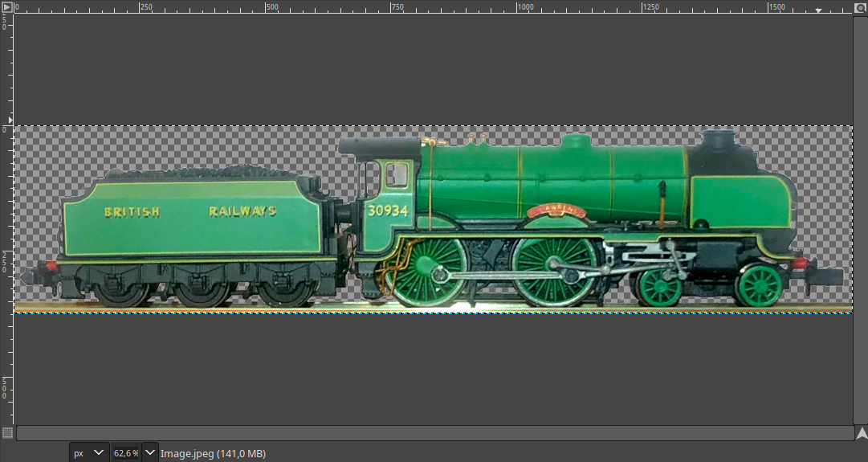Click the horizontal canvas scrollbar
Screen dimensions: 868x462
pyautogui.click(x=435, y=432)
